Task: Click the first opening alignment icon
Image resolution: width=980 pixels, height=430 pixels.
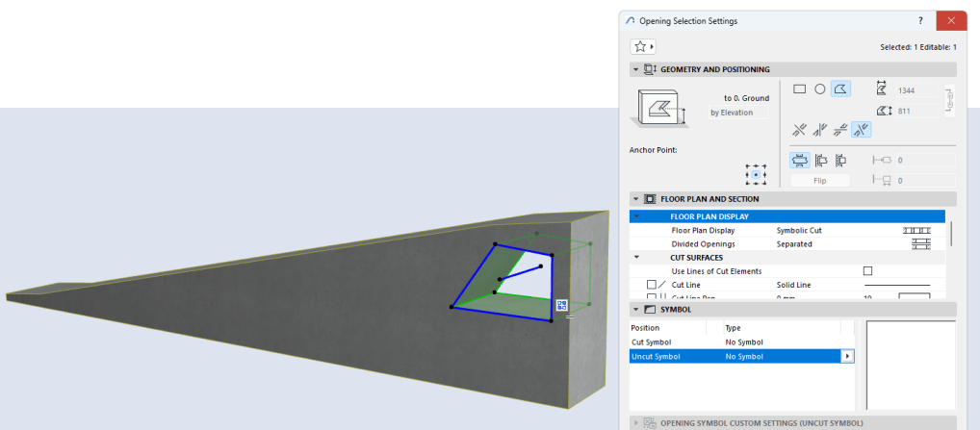Action: point(799,130)
